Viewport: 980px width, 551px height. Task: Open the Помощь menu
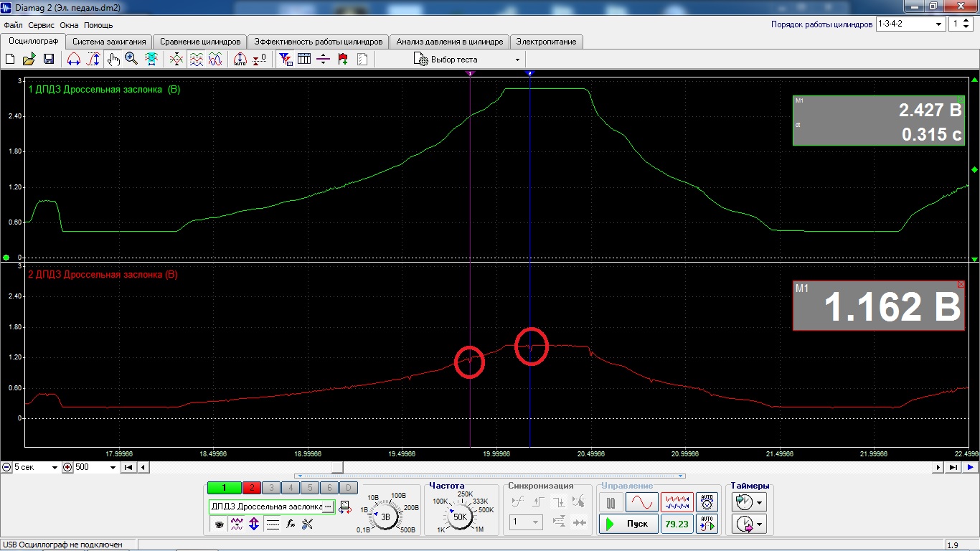[x=98, y=25]
